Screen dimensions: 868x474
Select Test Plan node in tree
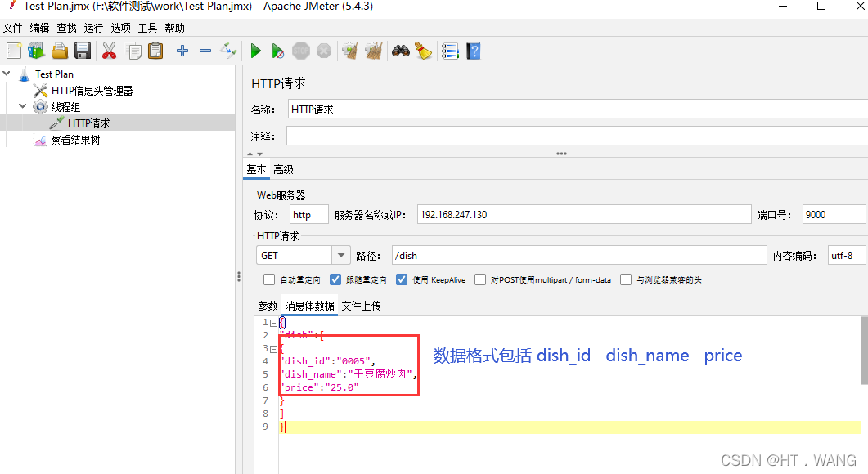(x=54, y=74)
